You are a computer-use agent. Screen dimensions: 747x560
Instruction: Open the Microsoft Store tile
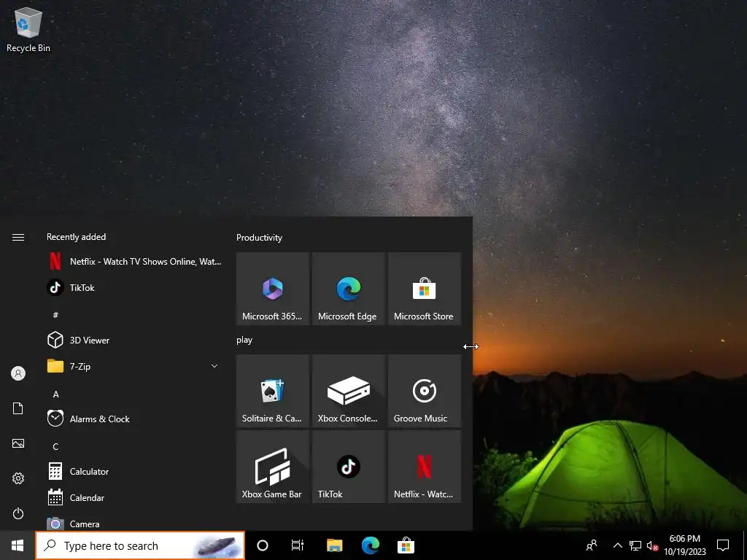425,289
